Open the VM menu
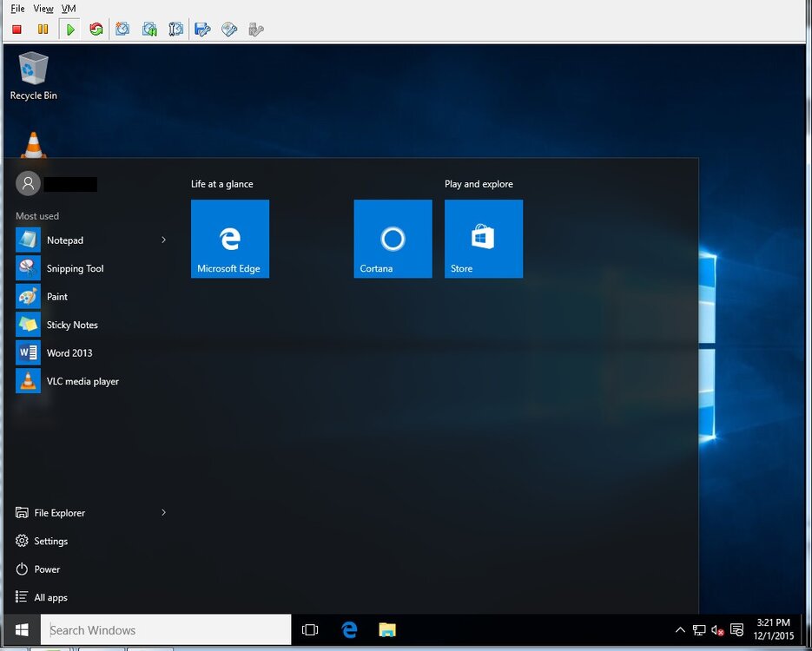Screen dimensions: 812x651 click(69, 9)
